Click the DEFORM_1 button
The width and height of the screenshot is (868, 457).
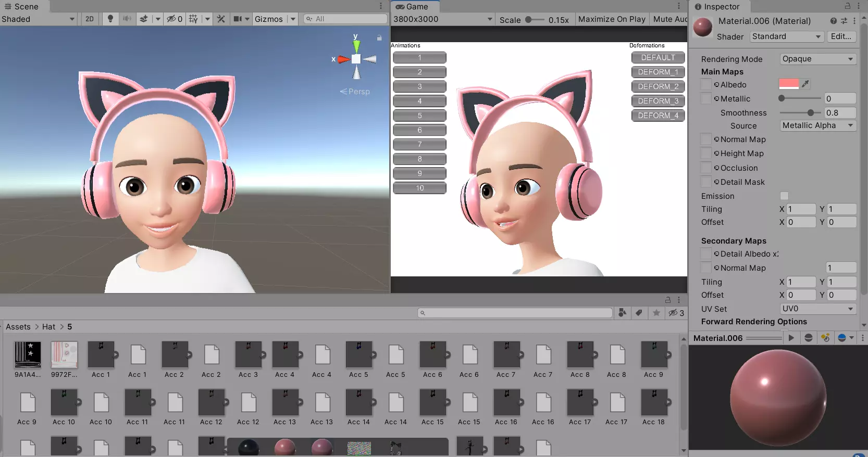(658, 72)
